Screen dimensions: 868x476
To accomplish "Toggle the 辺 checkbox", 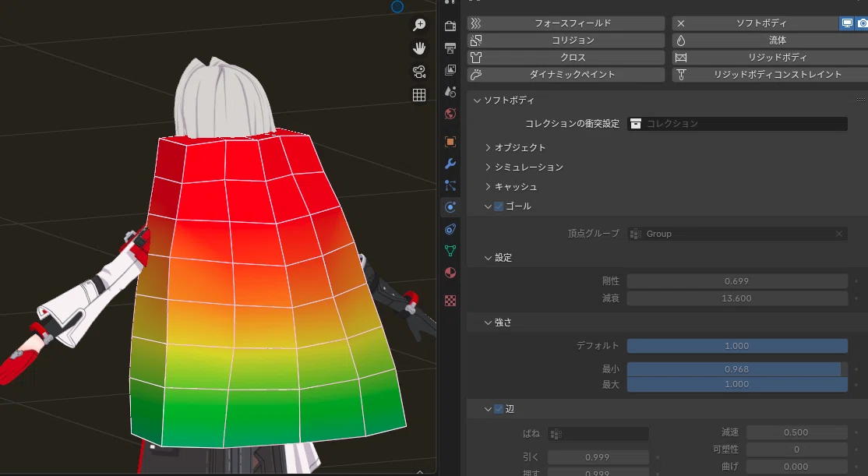I will tap(499, 409).
